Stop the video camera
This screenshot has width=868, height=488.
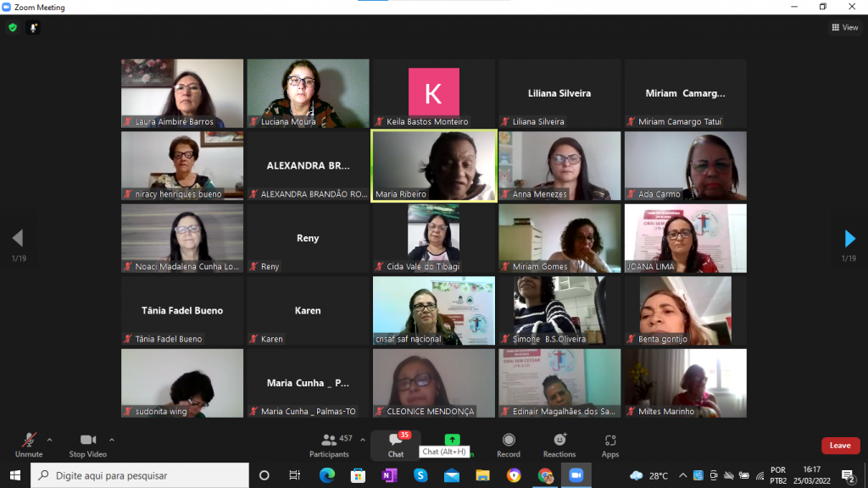pos(87,445)
